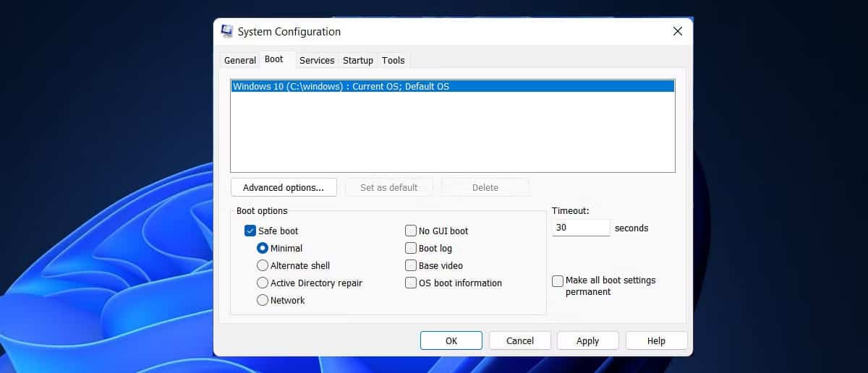This screenshot has width=868, height=373.
Task: Choose Alternate shell radio button
Action: coord(263,265)
